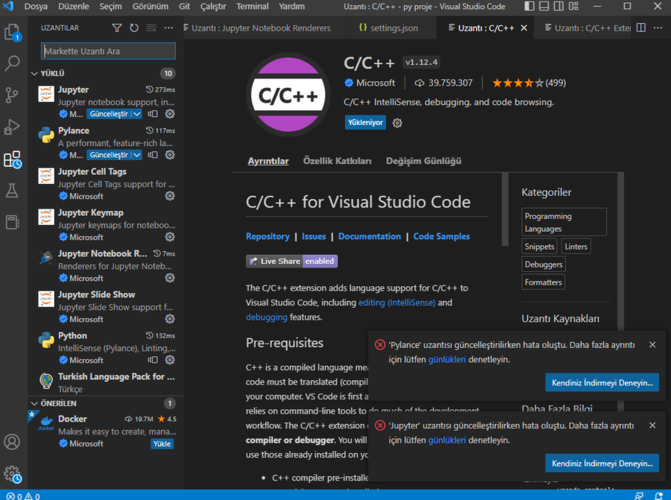Open the Documentation link
This screenshot has width=671, height=500.
[370, 236]
